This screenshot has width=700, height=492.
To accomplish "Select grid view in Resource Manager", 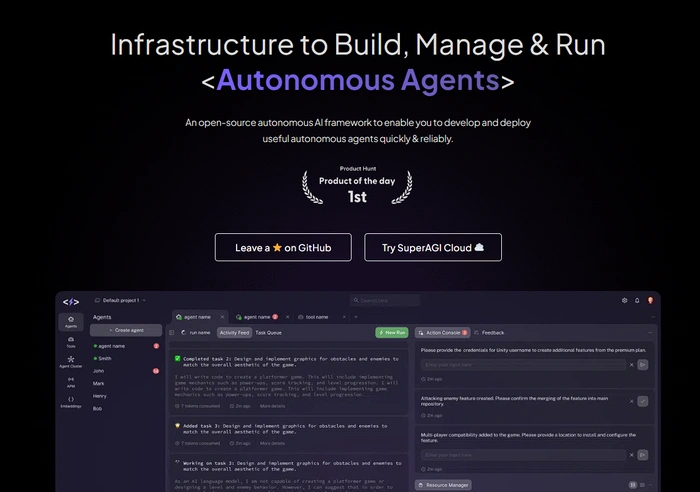I will tap(633, 485).
